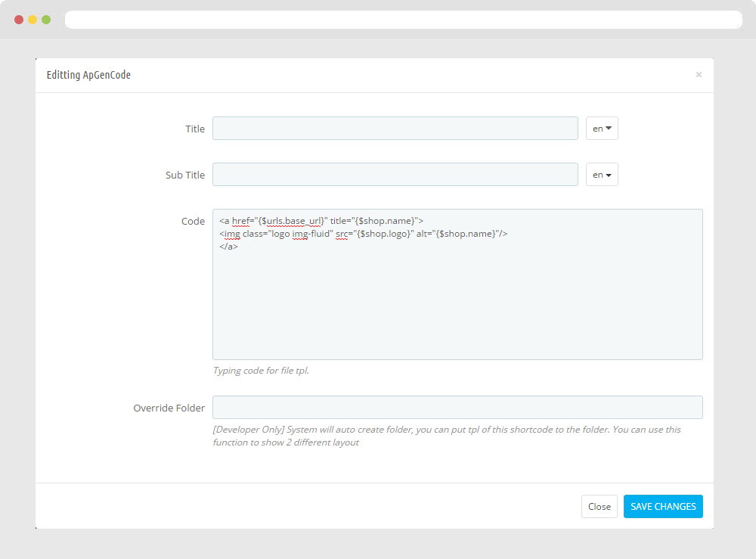Focus the browser address bar
The height and width of the screenshot is (559, 756).
coord(403,20)
